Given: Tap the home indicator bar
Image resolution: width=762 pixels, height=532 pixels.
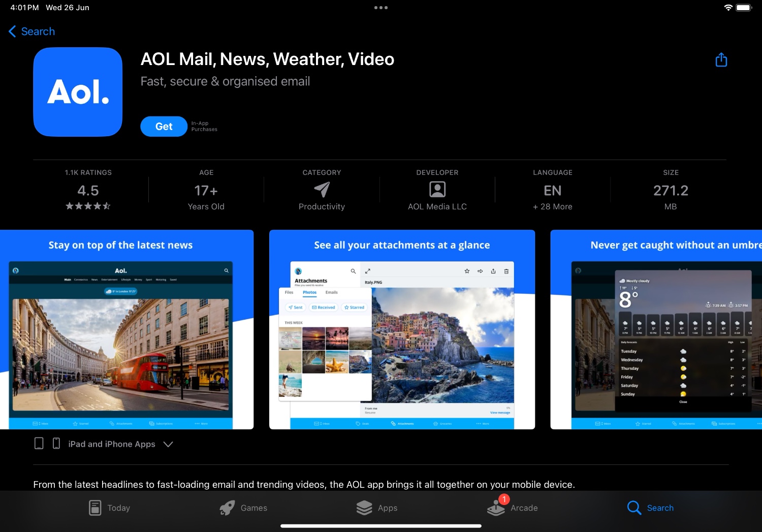Looking at the screenshot, I should [381, 526].
